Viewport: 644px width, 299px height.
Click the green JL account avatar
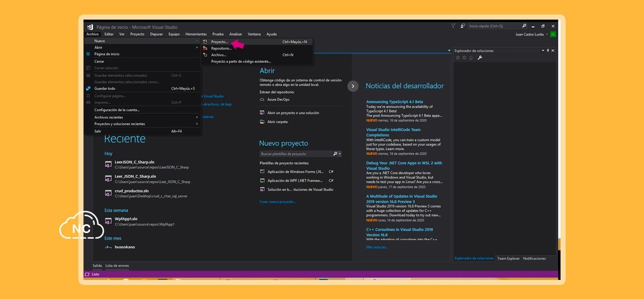pyautogui.click(x=553, y=34)
